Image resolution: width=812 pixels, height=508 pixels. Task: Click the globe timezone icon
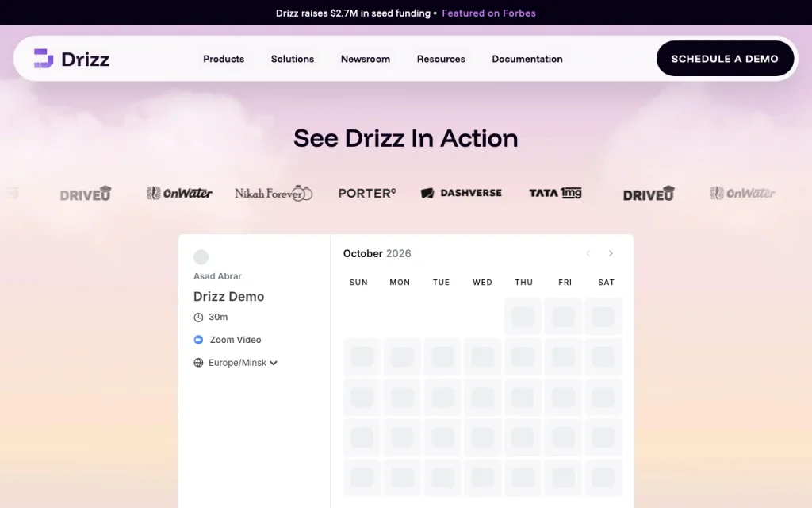198,363
